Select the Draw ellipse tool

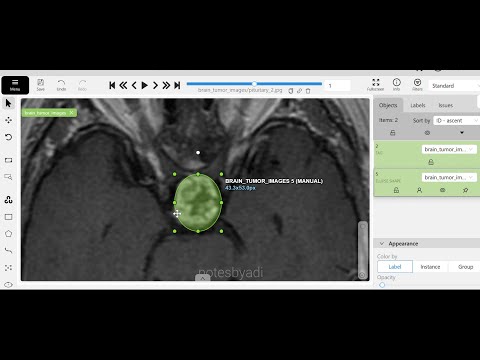(9, 284)
